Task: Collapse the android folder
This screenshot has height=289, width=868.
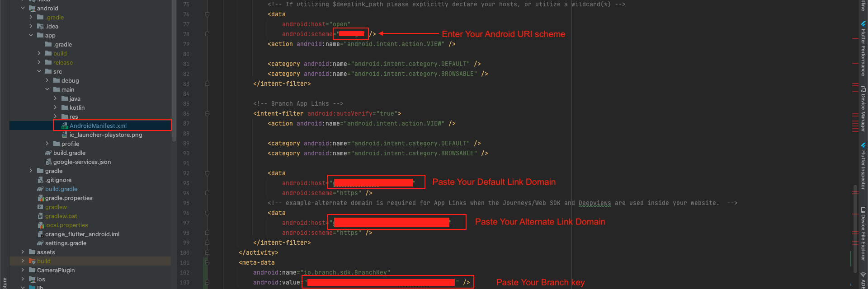Action: 23,9
